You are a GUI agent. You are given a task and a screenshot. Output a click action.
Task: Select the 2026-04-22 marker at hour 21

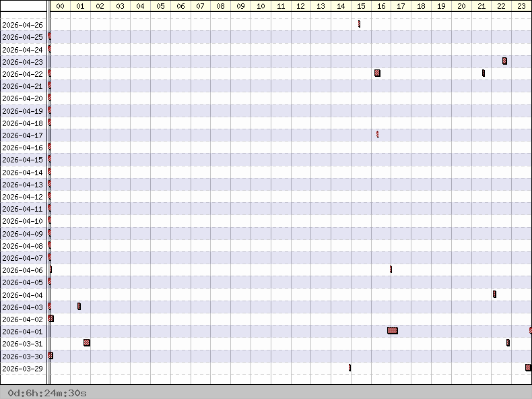tap(483, 73)
